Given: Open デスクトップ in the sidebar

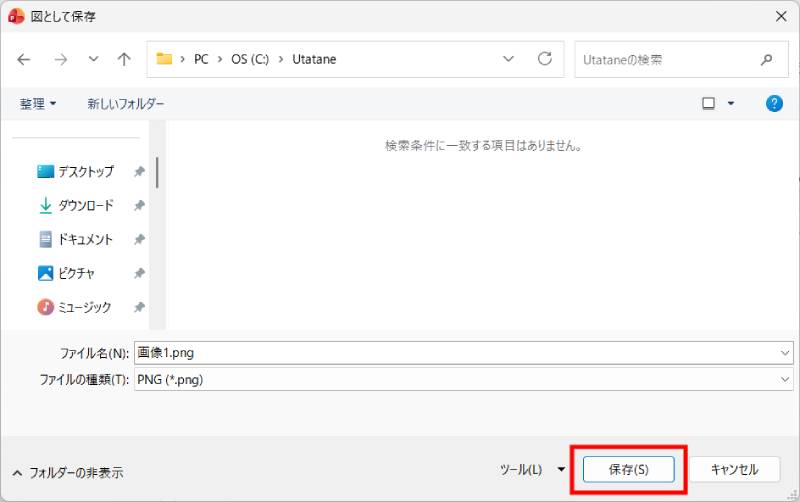Looking at the screenshot, I should pyautogui.click(x=76, y=172).
